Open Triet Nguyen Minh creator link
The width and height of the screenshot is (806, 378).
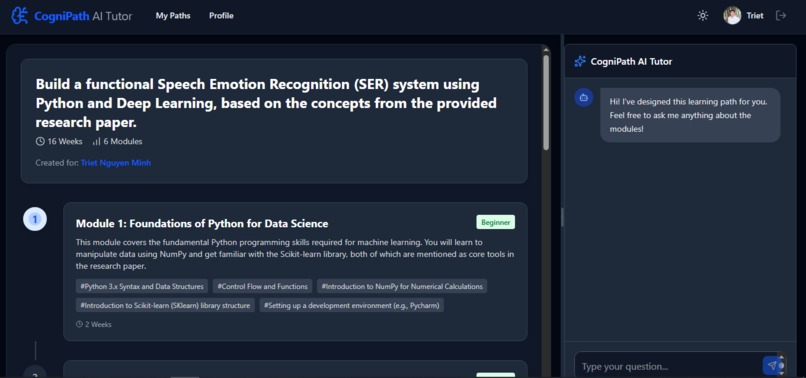(116, 163)
